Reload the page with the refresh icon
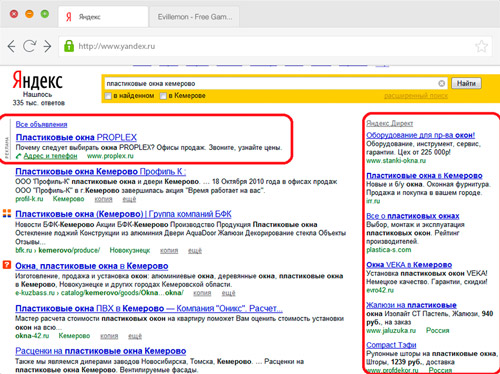Viewport: 500px width, 374px height. point(29,46)
